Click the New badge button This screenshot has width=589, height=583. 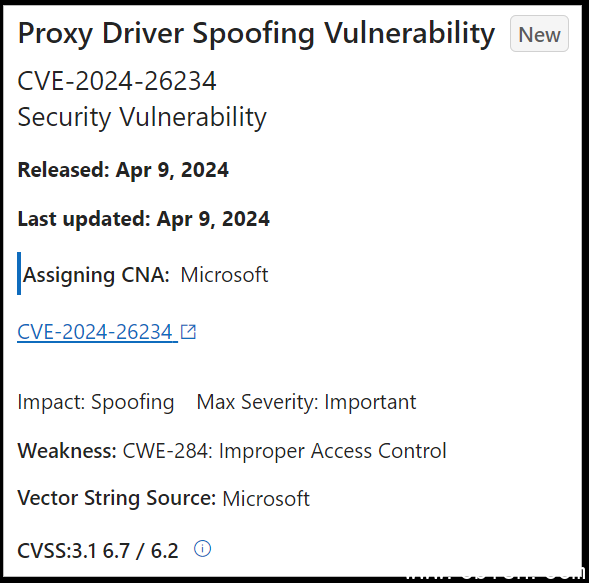pos(539,34)
